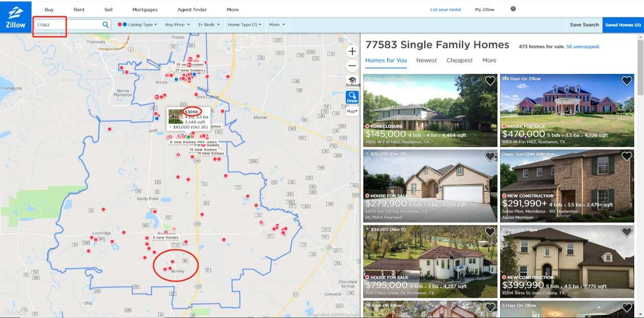Open the Mortgages menu

[145, 10]
